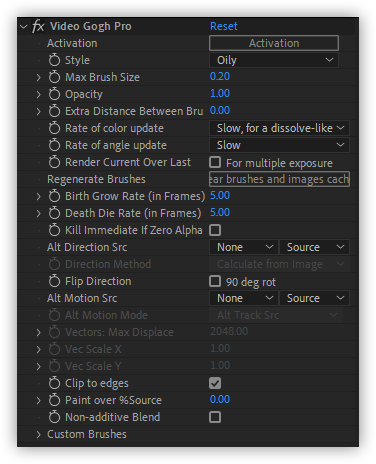This screenshot has width=376, height=464.
Task: Click Death Die Rate value 5.00
Action: tap(220, 212)
